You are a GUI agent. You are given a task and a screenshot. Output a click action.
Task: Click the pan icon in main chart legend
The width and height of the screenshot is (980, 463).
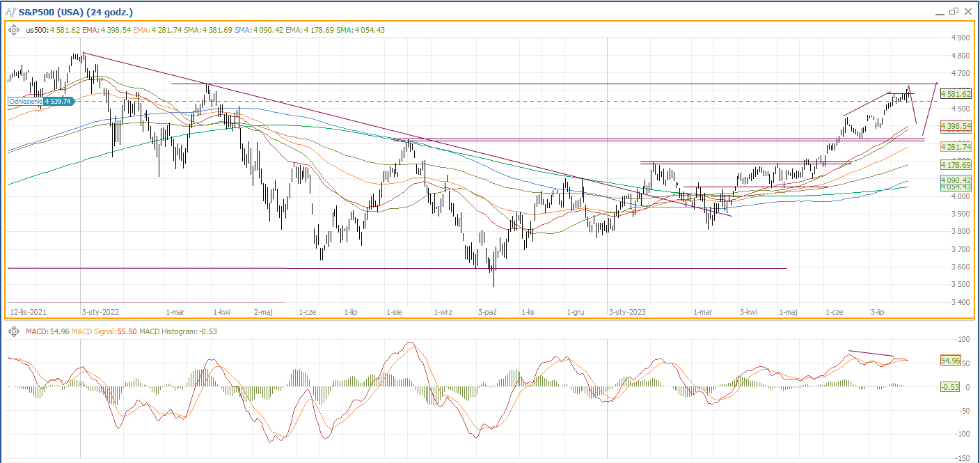(15, 30)
